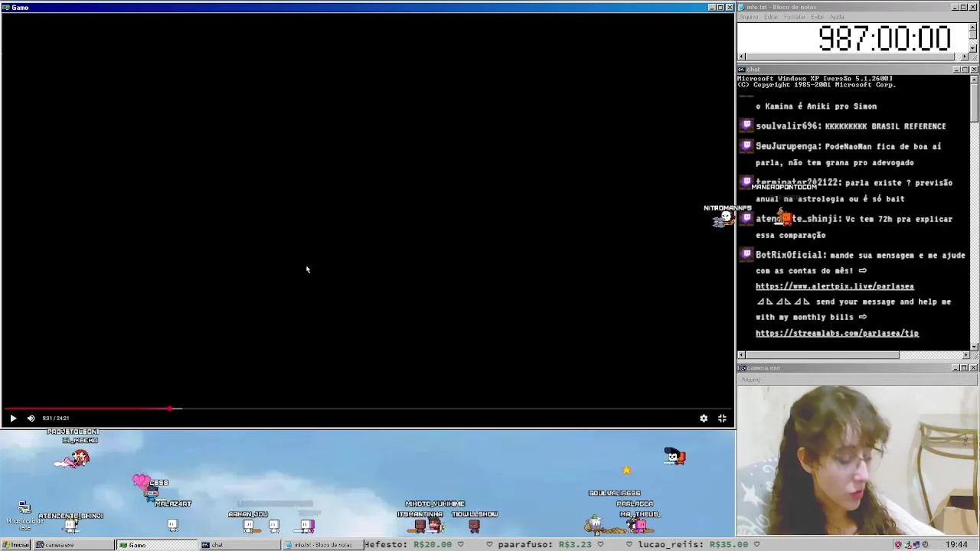Click the chat window console icon
Screen dimensions: 980x551
point(742,70)
